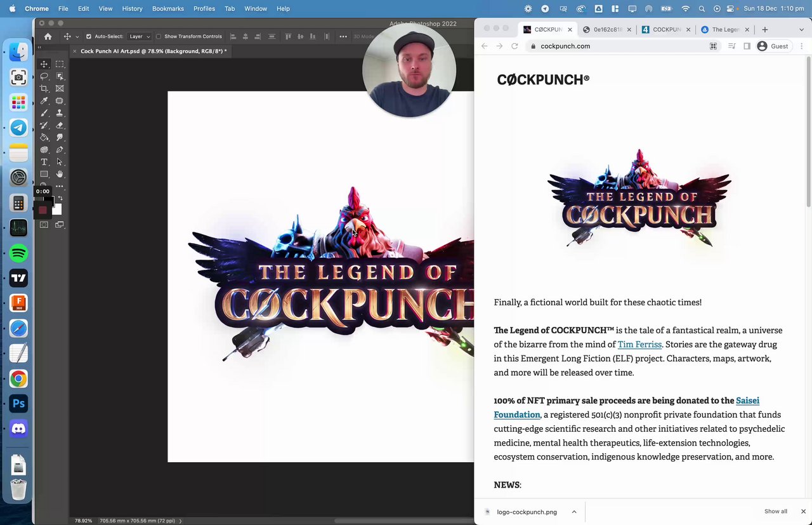This screenshot has width=812, height=525.
Task: Select the History Brush tool
Action: tap(44, 125)
